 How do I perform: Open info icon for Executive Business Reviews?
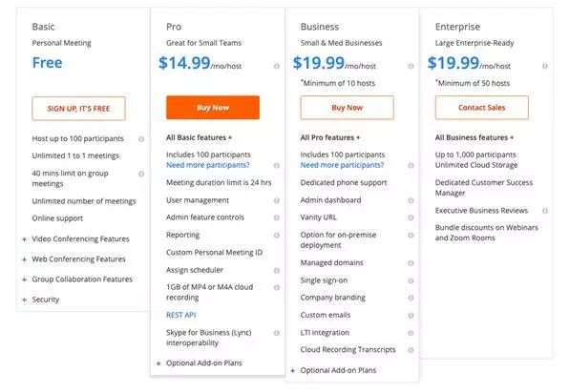545,211
